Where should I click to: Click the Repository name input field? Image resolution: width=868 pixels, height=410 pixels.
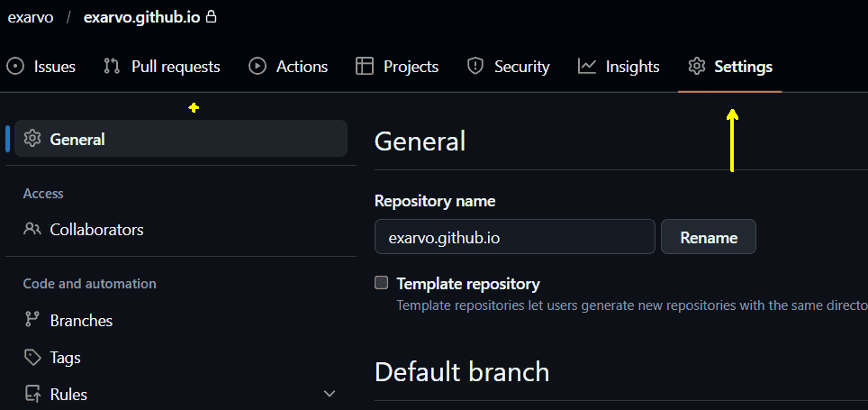pos(515,237)
